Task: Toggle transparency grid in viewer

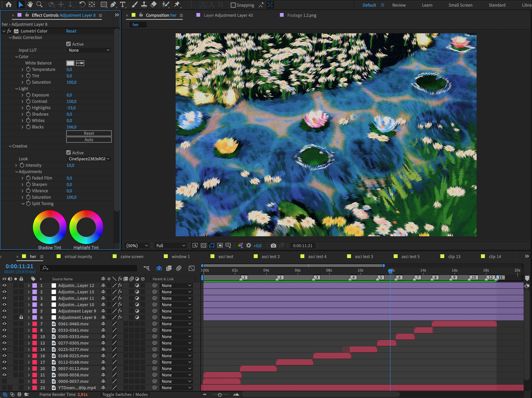Action: point(204,246)
